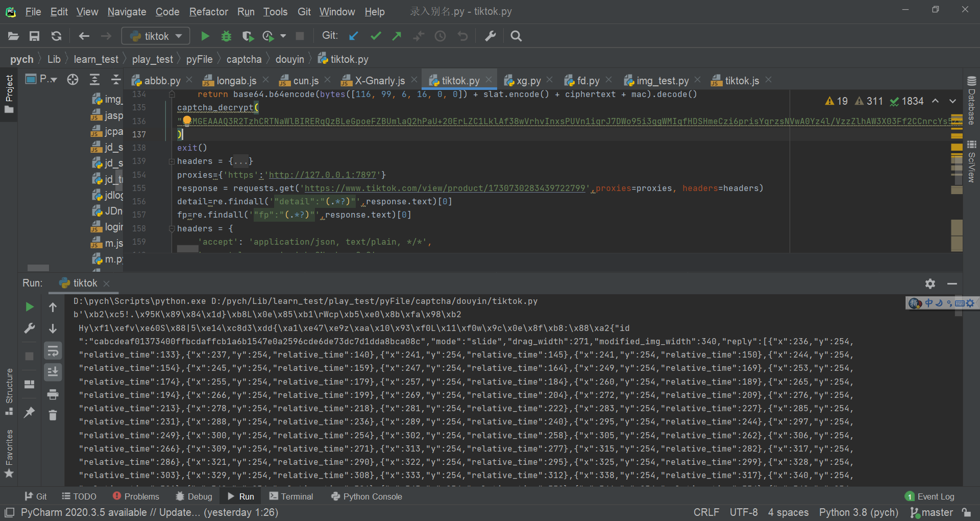Run tiktok with the green play button
The height and width of the screenshot is (521, 980).
(205, 36)
